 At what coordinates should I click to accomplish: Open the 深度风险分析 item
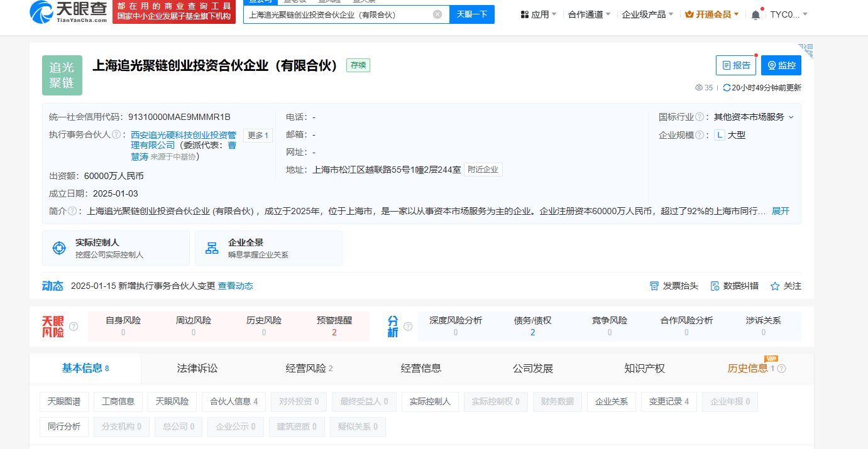[456, 327]
